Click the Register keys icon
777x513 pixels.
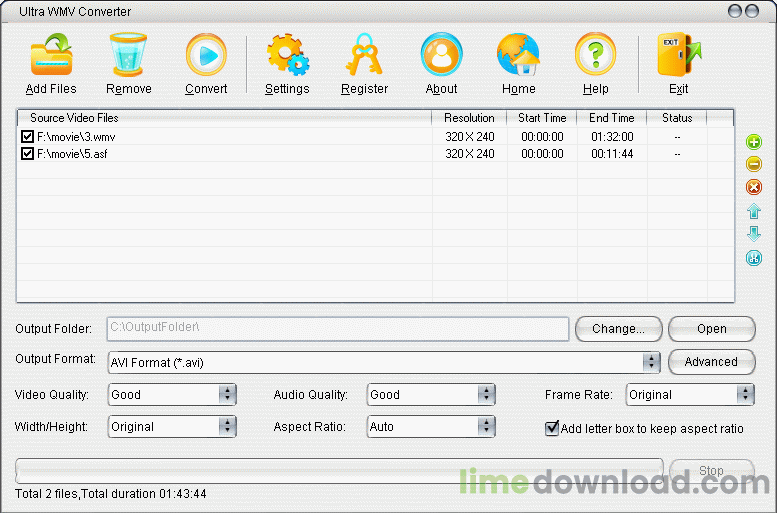tap(364, 56)
